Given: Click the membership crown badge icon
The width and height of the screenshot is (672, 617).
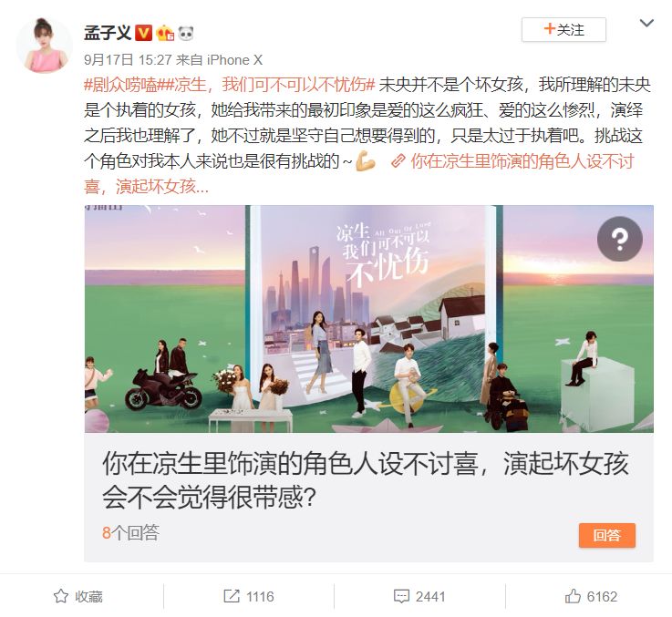Looking at the screenshot, I should click(x=165, y=33).
